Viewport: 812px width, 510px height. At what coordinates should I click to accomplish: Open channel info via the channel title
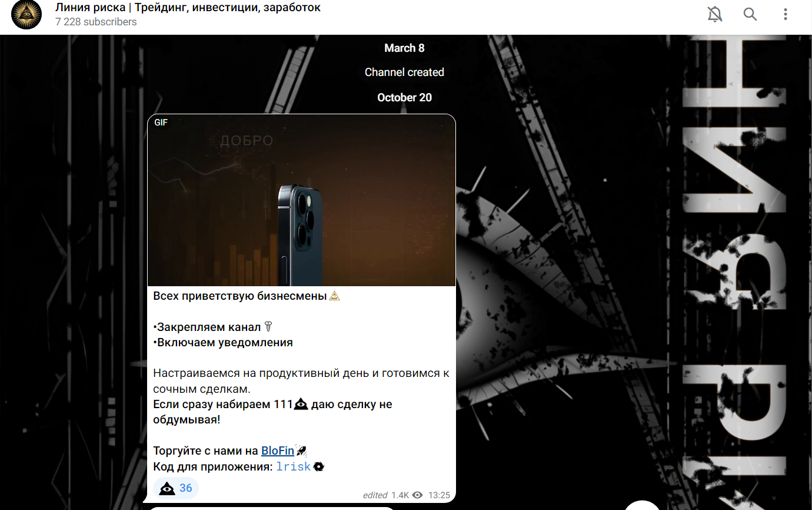(188, 8)
